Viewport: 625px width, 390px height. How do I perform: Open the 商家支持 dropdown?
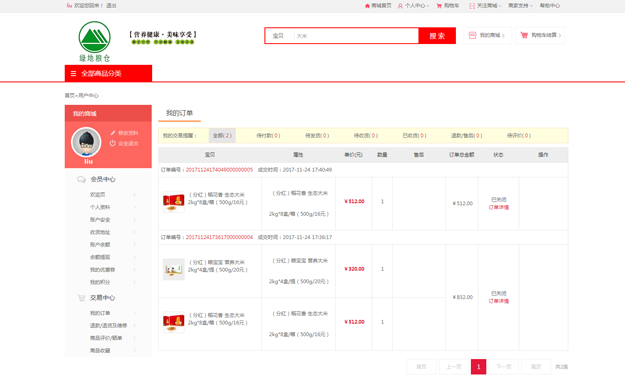pyautogui.click(x=521, y=6)
